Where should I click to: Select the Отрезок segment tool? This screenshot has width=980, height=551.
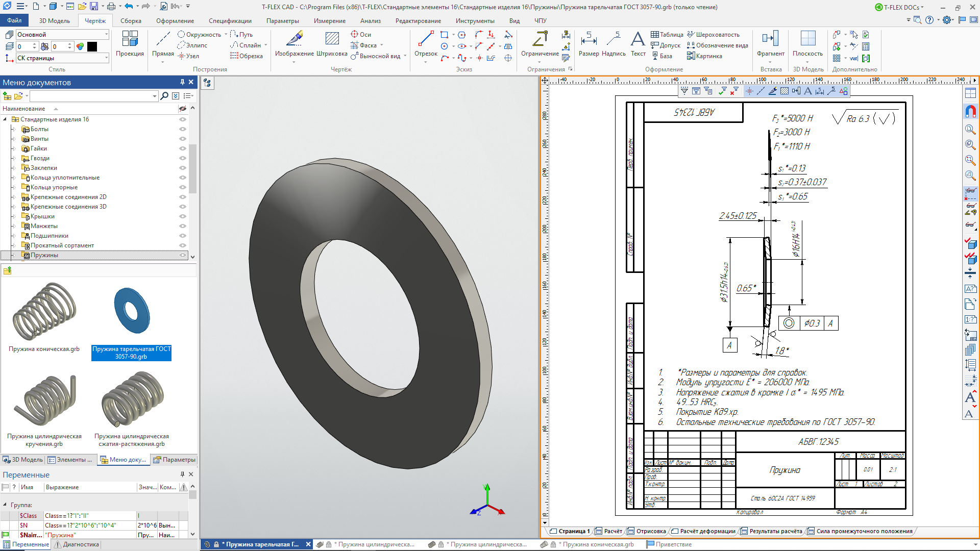[x=426, y=45]
